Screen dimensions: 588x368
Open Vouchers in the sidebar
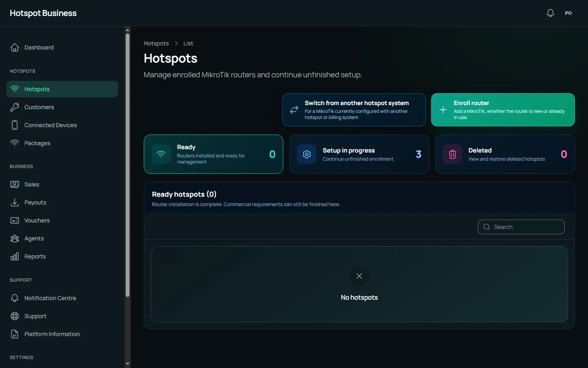click(62, 220)
